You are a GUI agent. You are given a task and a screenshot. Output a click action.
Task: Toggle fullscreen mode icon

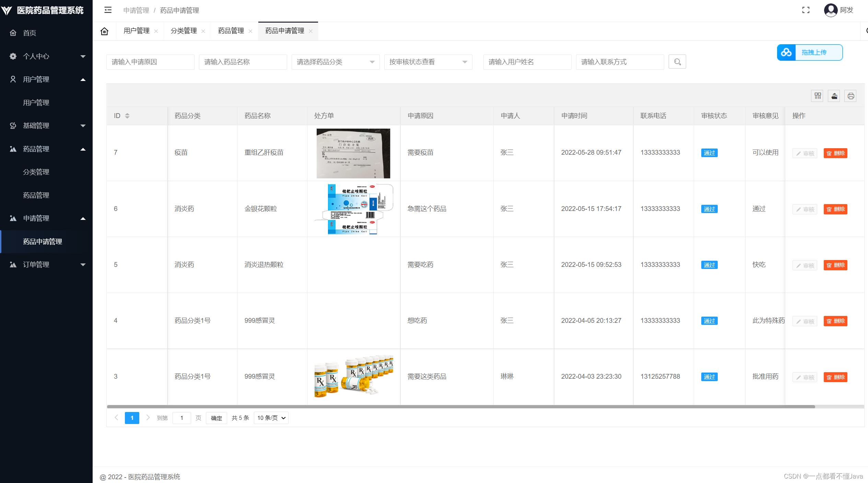click(x=806, y=10)
